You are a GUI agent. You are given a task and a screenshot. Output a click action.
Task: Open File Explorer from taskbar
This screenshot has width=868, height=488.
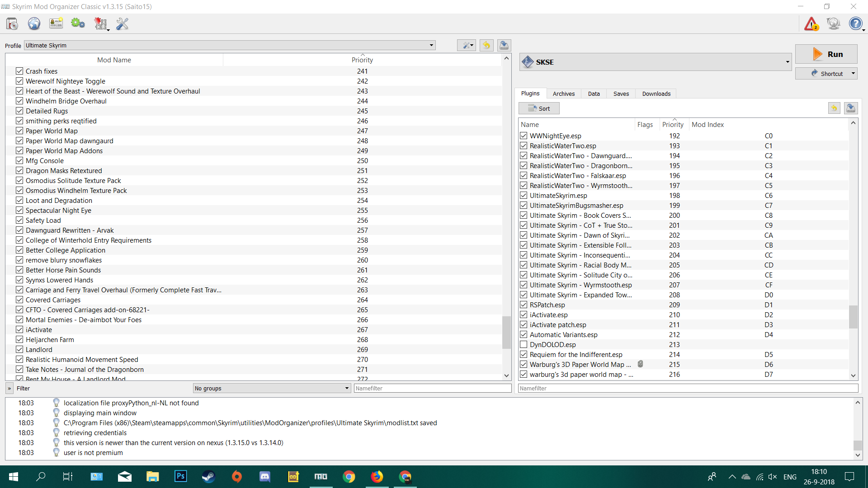152,477
